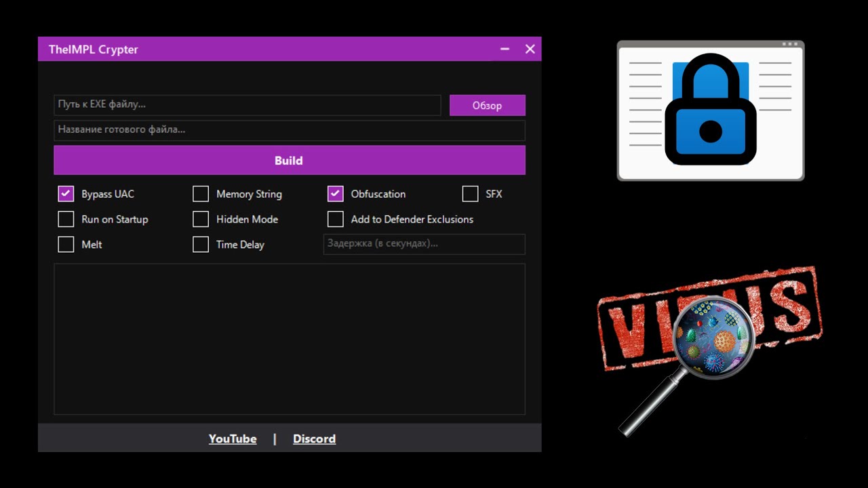Uncheck the Obfuscation checkbox
Viewport: 868px width, 488px height.
336,194
